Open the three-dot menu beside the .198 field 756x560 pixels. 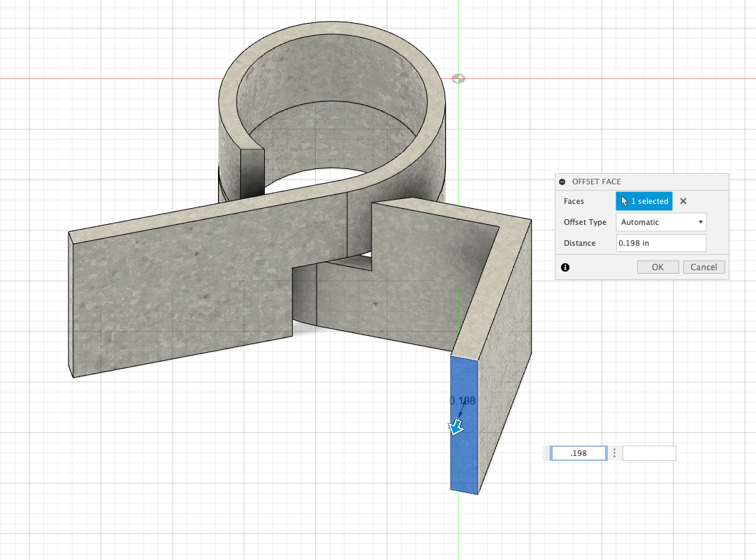coord(614,453)
